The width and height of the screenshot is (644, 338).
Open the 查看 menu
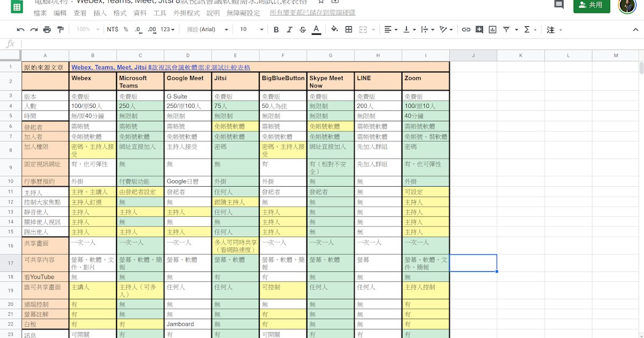[x=80, y=13]
